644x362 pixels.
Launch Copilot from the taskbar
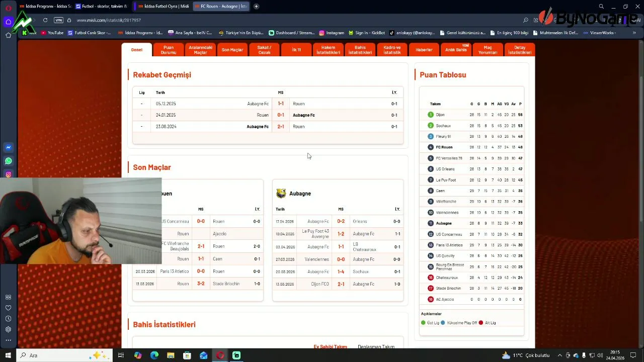pyautogui.click(x=138, y=355)
